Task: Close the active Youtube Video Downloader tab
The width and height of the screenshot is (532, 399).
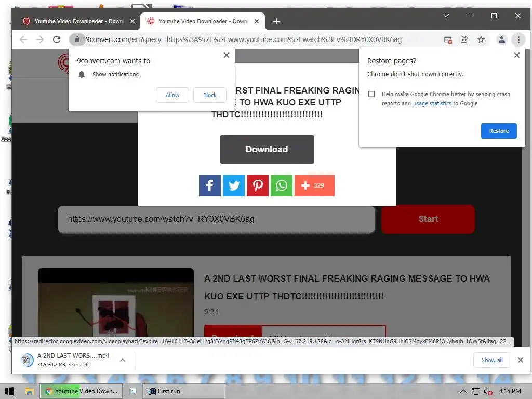Action: point(257,21)
